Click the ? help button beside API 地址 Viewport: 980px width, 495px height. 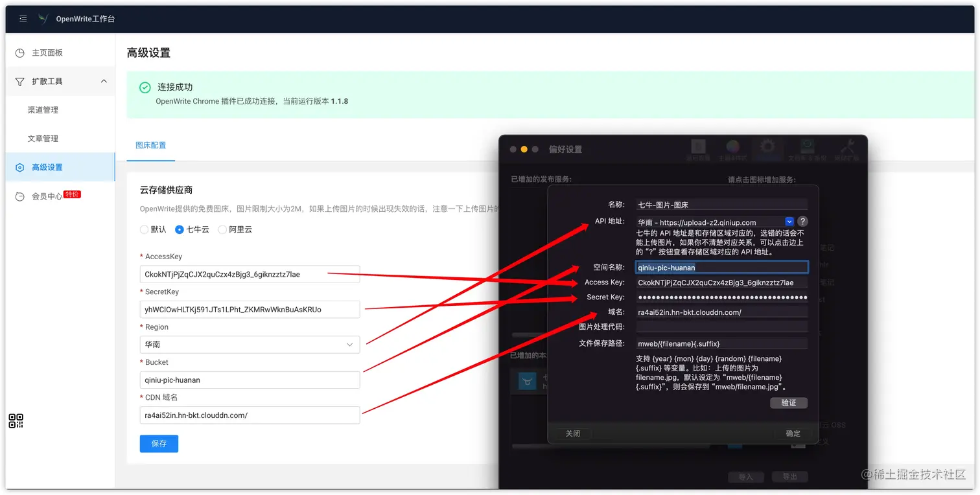click(x=802, y=222)
